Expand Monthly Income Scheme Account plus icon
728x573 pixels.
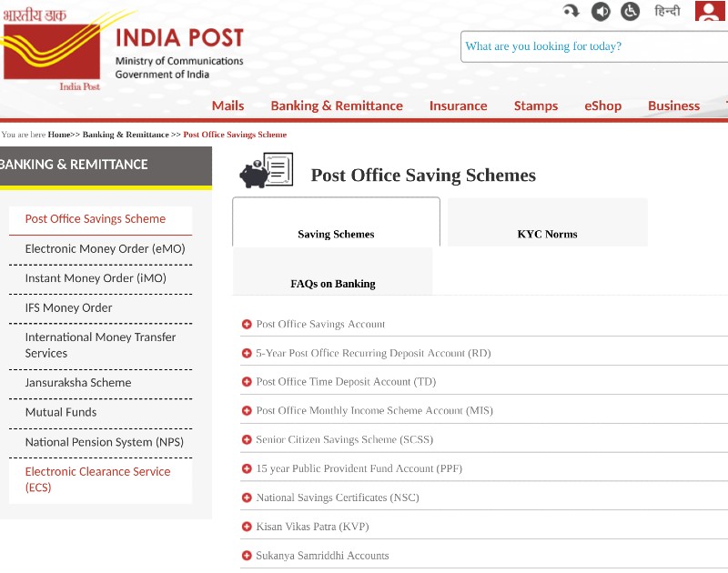pos(247,410)
